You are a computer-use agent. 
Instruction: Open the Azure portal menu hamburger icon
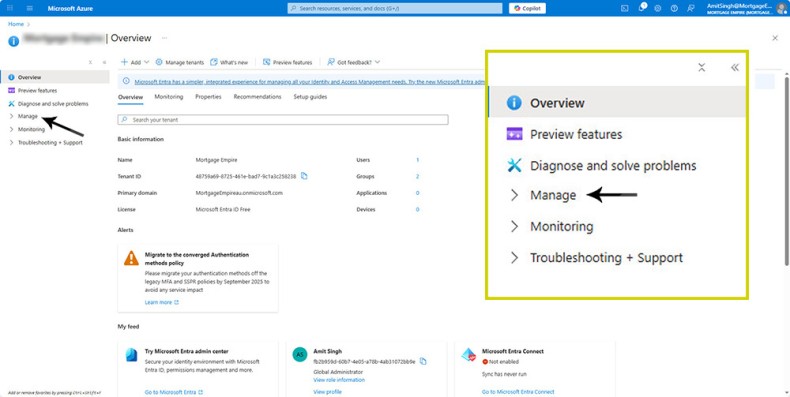click(x=30, y=8)
